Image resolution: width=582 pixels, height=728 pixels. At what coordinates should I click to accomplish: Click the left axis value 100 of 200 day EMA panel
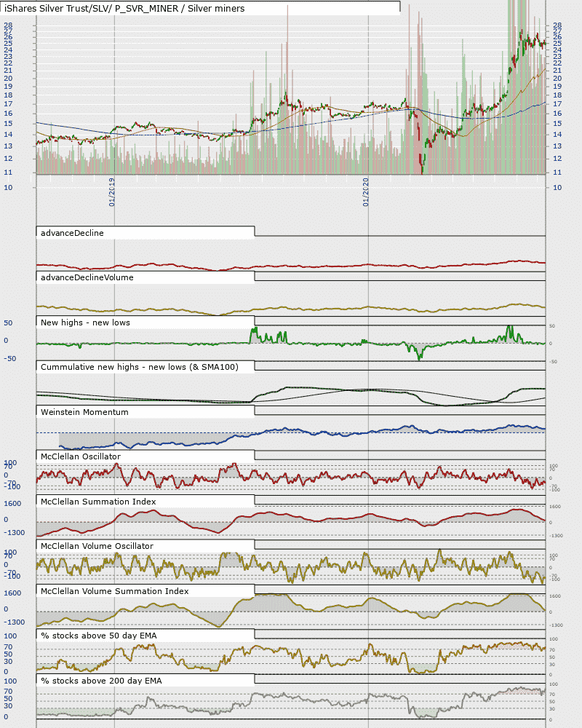(x=10, y=681)
